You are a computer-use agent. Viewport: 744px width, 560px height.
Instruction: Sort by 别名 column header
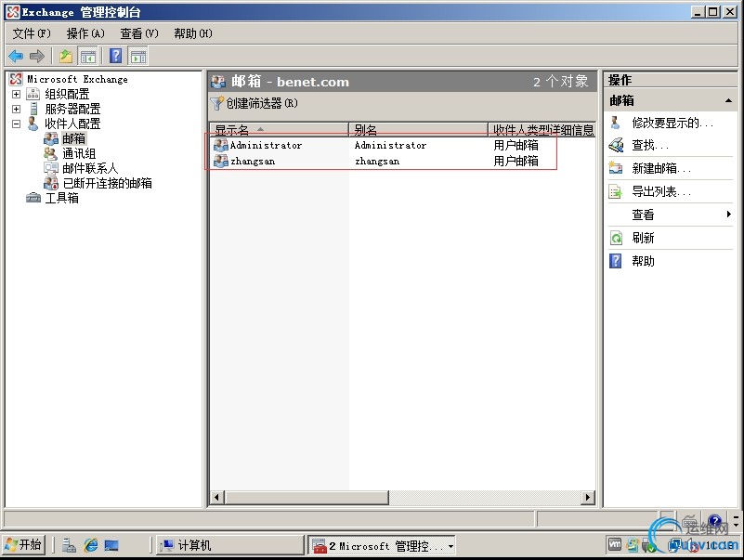[419, 130]
